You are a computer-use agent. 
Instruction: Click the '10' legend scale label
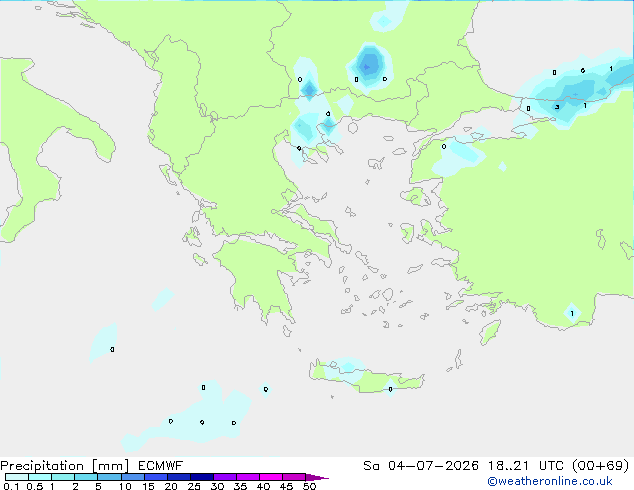coord(125,486)
